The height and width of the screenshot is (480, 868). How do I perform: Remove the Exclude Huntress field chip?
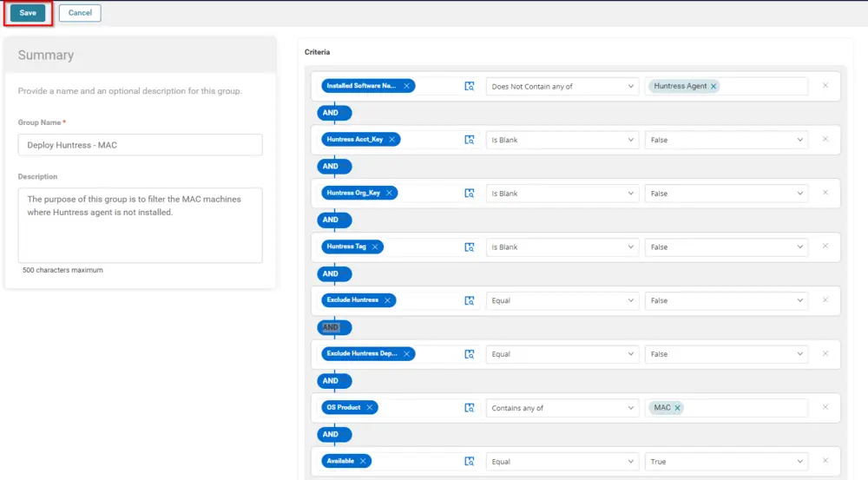click(x=387, y=300)
